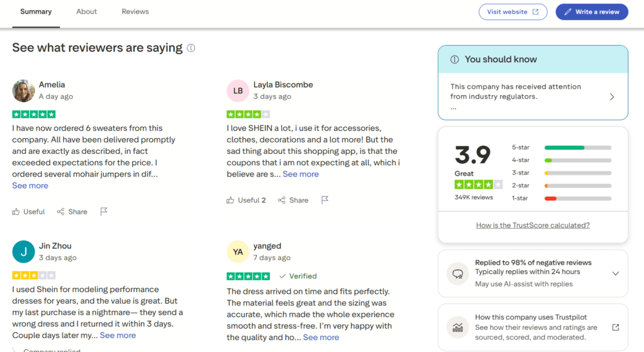Switch to the Summary tab
The height and width of the screenshot is (352, 644).
pyautogui.click(x=36, y=11)
